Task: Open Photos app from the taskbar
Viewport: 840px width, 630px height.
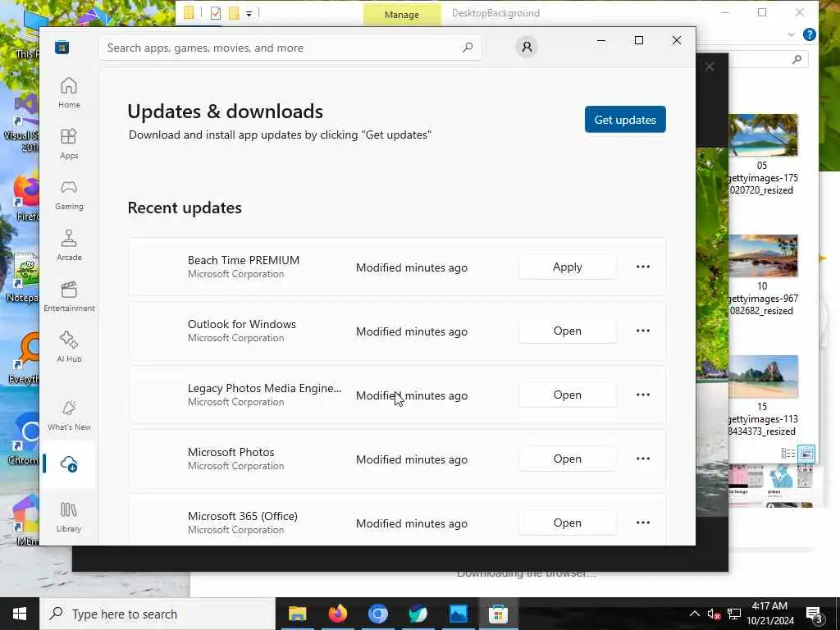Action: [x=458, y=614]
